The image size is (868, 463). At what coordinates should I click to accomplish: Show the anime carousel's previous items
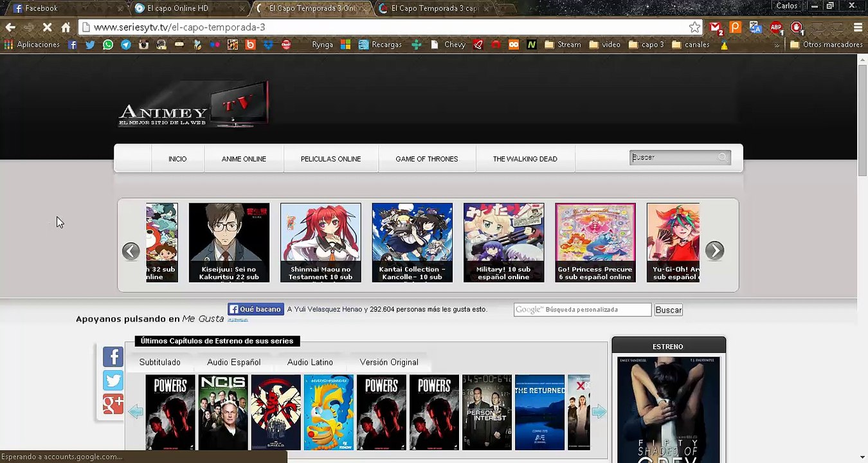[x=131, y=251]
